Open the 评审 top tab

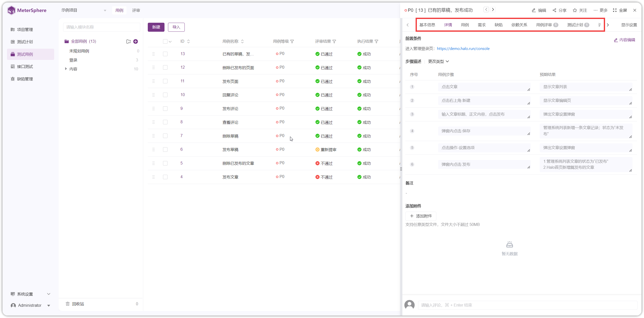(x=136, y=10)
